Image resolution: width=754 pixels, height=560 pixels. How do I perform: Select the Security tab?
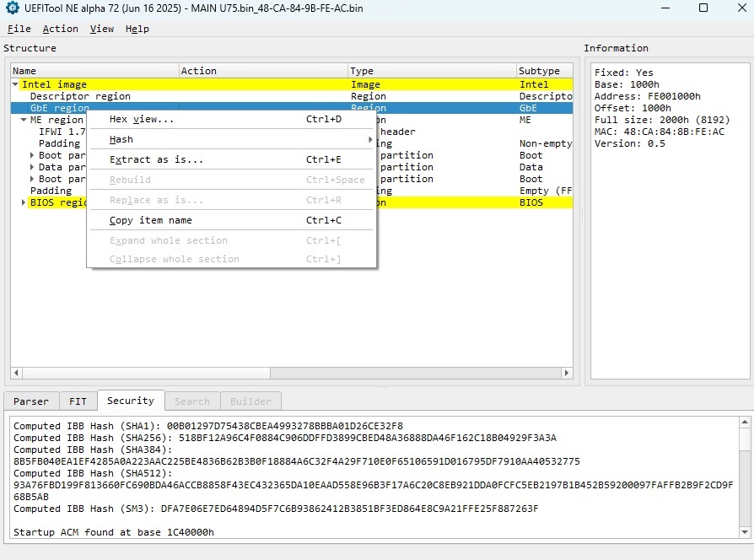click(x=130, y=401)
